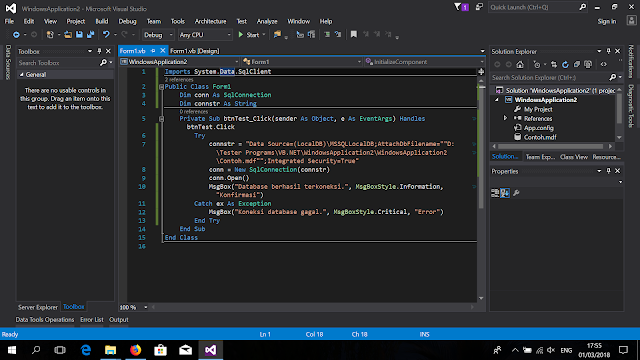The width and height of the screenshot is (640, 360).
Task: Collapse the btnTest_Click sub outline
Action: [161, 119]
